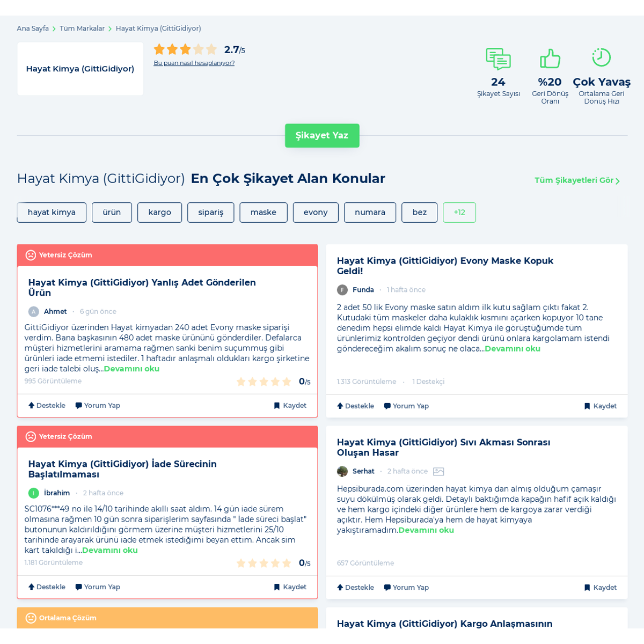Choose the 'evony' topic tag
This screenshot has width=644, height=644.
[x=316, y=213]
